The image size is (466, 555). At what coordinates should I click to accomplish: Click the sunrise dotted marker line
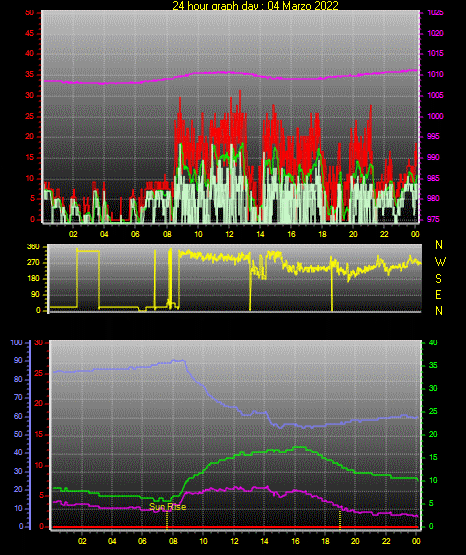pos(167,520)
